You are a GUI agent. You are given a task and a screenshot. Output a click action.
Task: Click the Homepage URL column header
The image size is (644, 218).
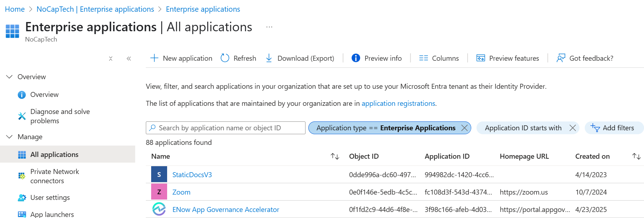pos(524,156)
